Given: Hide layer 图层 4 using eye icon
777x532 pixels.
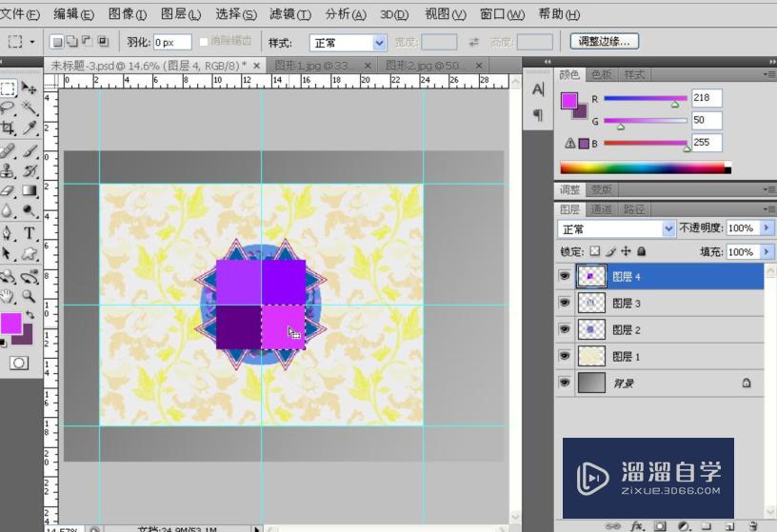Looking at the screenshot, I should (x=565, y=277).
